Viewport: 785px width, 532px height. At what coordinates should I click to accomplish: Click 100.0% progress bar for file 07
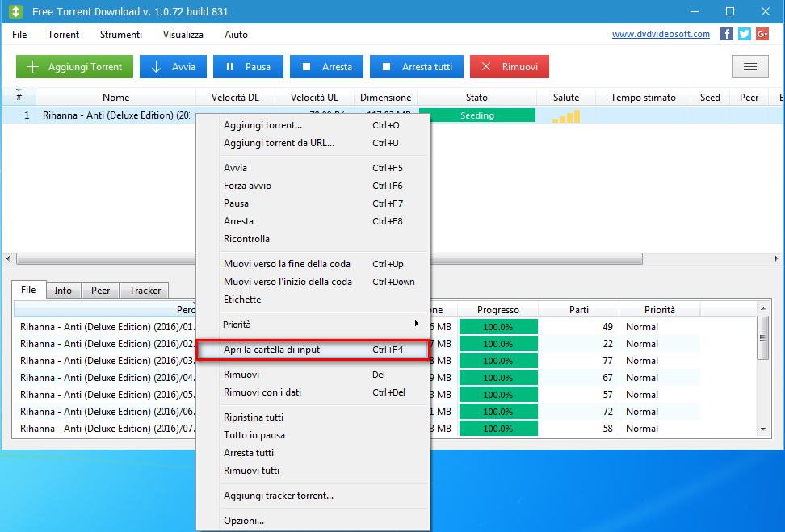[498, 429]
